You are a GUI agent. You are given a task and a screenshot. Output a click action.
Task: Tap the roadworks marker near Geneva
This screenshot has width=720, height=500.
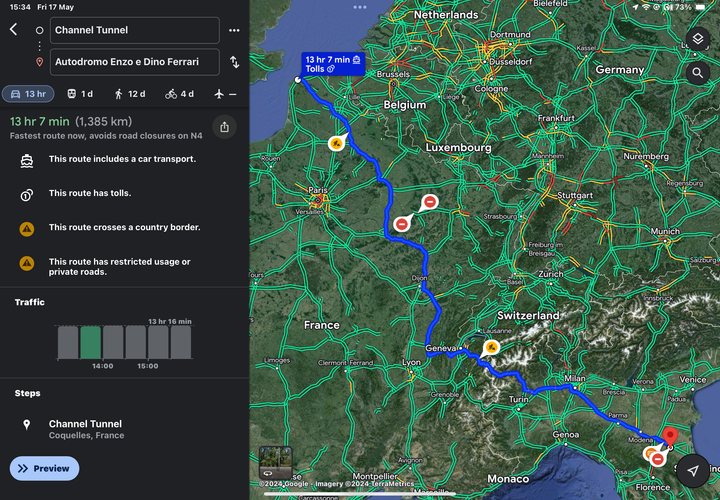(x=491, y=347)
